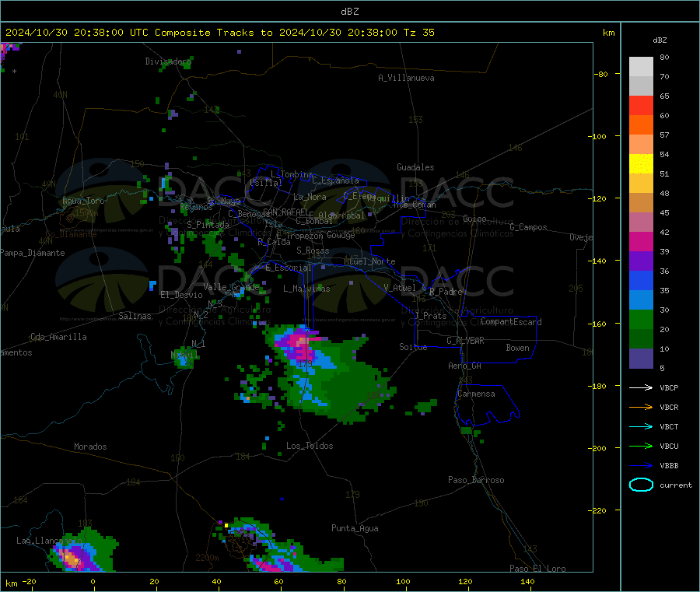700x592 pixels.
Task: Click the 'Lag.Llancanelo' map label
Action: tap(50, 541)
